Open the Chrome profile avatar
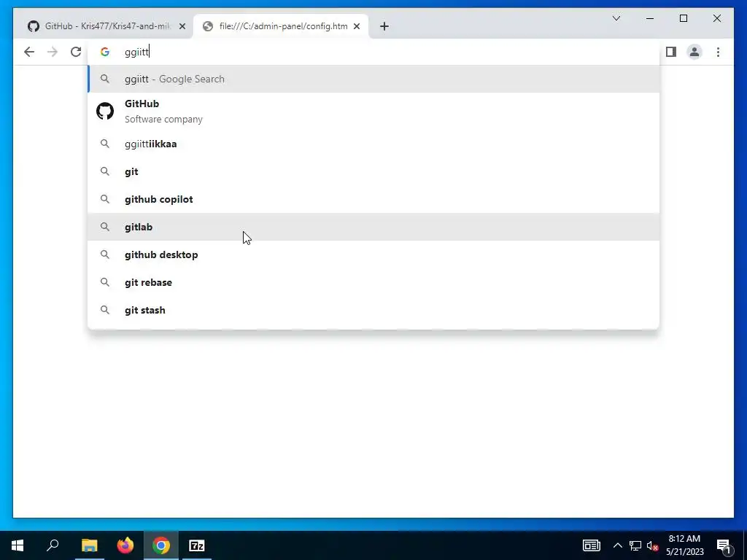Viewport: 747px width, 560px height. coord(694,52)
